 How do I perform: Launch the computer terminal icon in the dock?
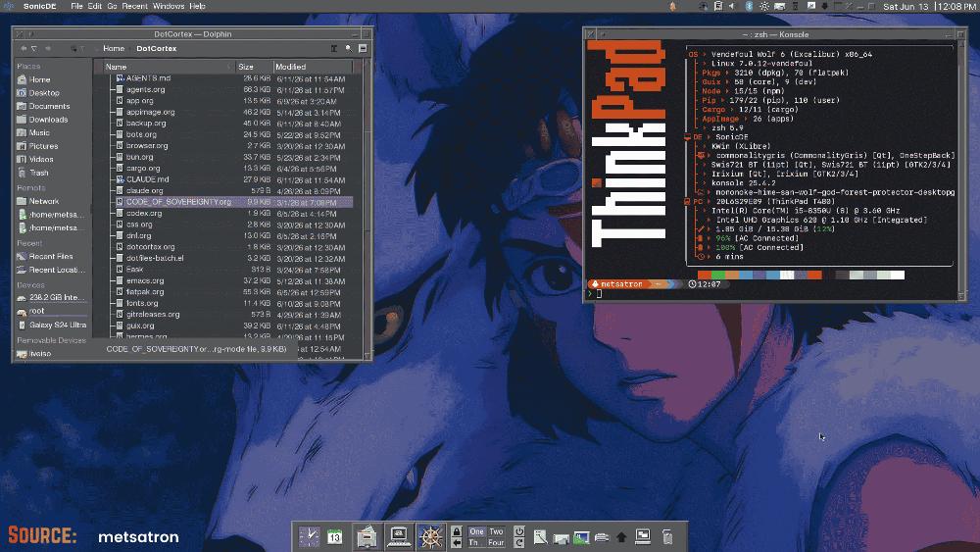pos(398,536)
